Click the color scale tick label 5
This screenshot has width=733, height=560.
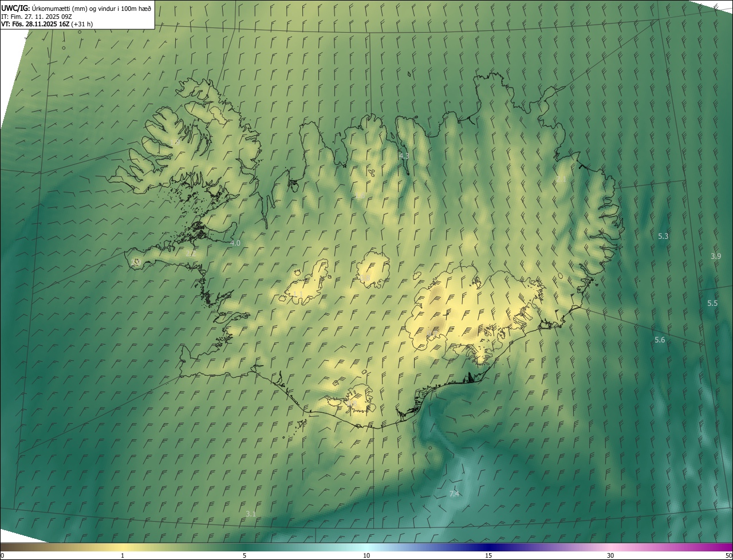pyautogui.click(x=245, y=555)
